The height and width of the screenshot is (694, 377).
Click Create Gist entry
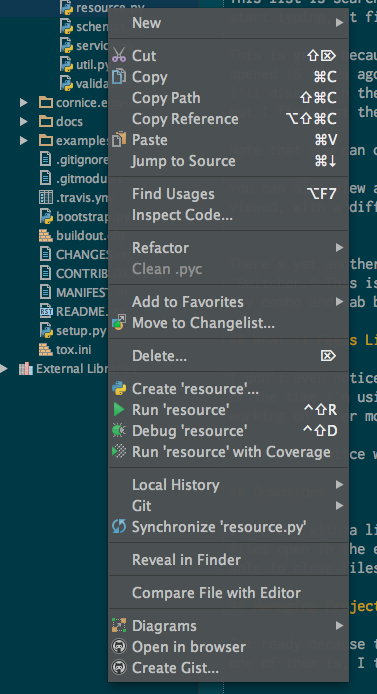pyautogui.click(x=228, y=668)
